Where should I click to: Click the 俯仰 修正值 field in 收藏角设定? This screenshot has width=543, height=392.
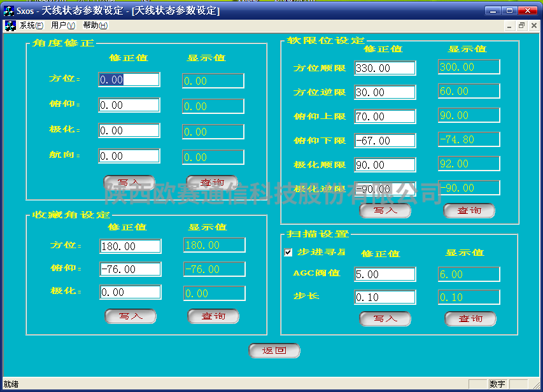click(x=130, y=269)
